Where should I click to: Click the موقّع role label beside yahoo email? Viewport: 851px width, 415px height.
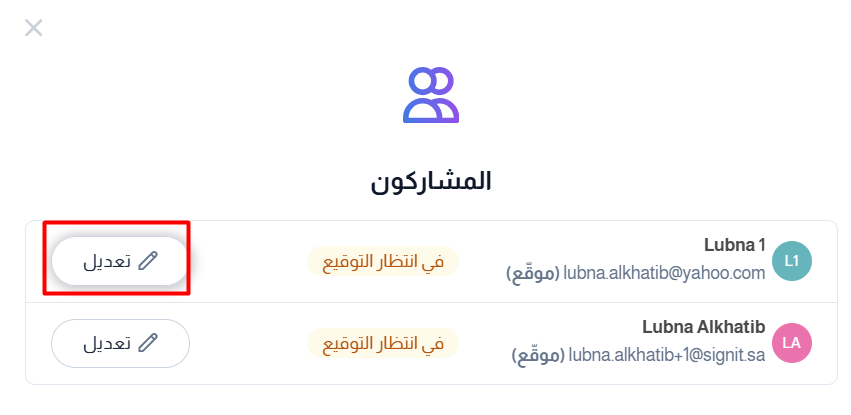click(x=533, y=273)
